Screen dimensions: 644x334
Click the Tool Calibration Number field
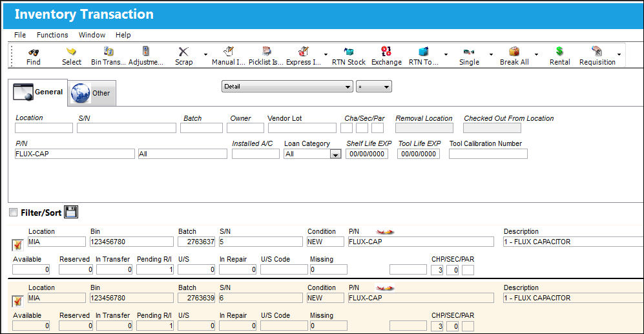click(488, 154)
